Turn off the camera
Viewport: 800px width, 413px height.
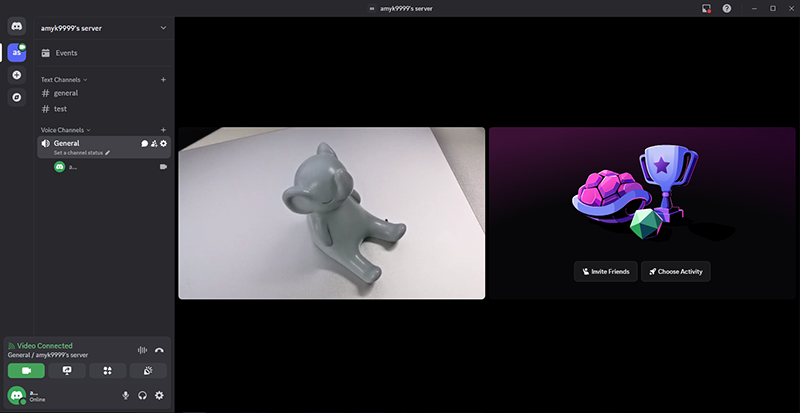coord(26,370)
